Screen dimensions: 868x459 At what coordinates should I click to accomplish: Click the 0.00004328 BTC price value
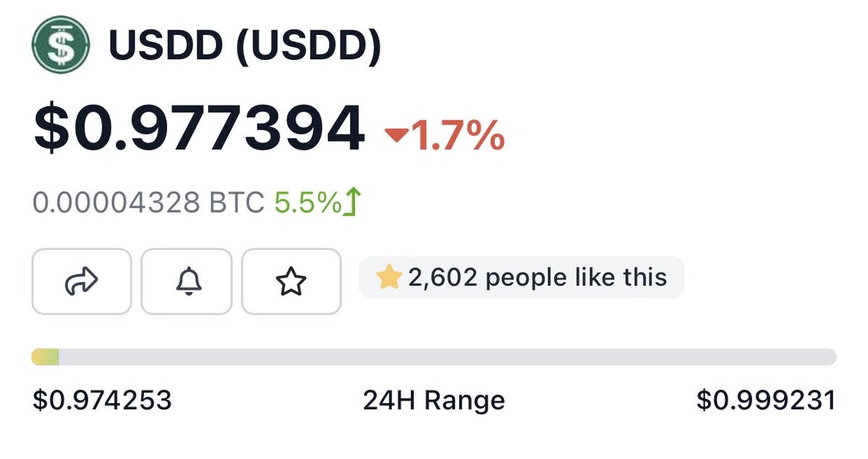pyautogui.click(x=116, y=204)
